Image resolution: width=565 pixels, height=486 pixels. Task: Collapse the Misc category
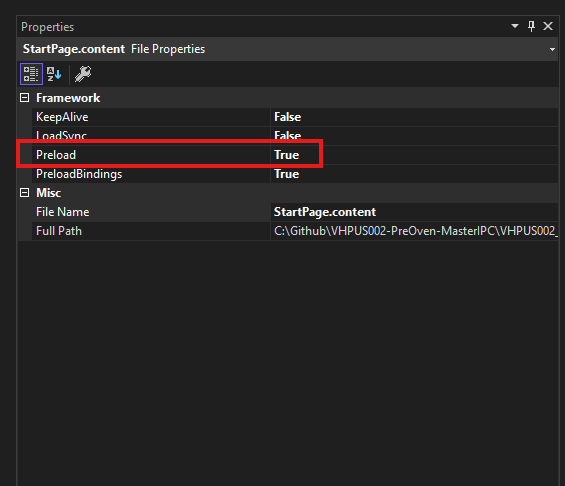tap(25, 193)
